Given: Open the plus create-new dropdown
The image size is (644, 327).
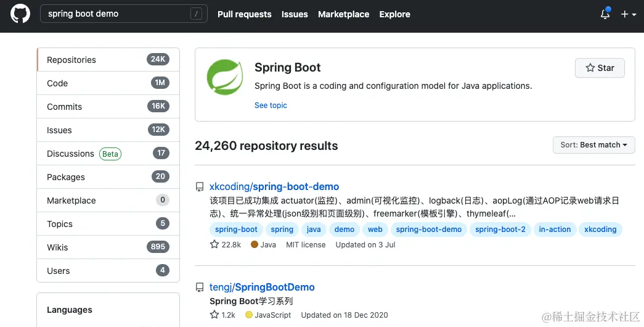Looking at the screenshot, I should click(x=629, y=14).
